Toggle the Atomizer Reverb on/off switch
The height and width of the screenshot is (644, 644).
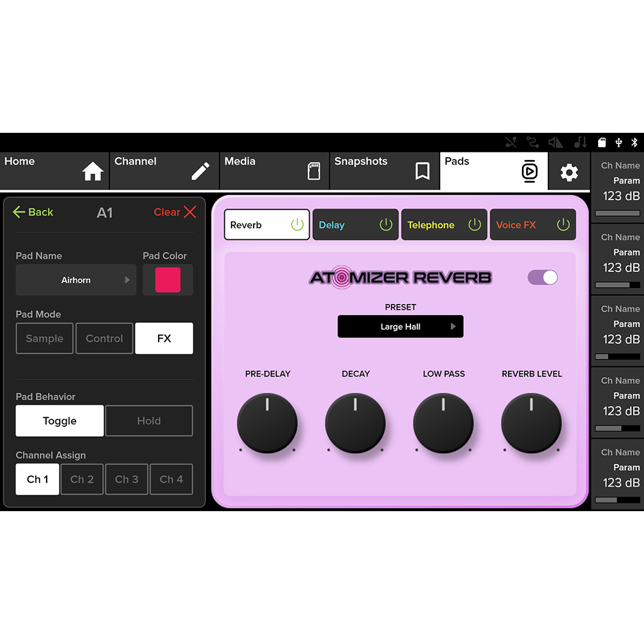pyautogui.click(x=541, y=277)
